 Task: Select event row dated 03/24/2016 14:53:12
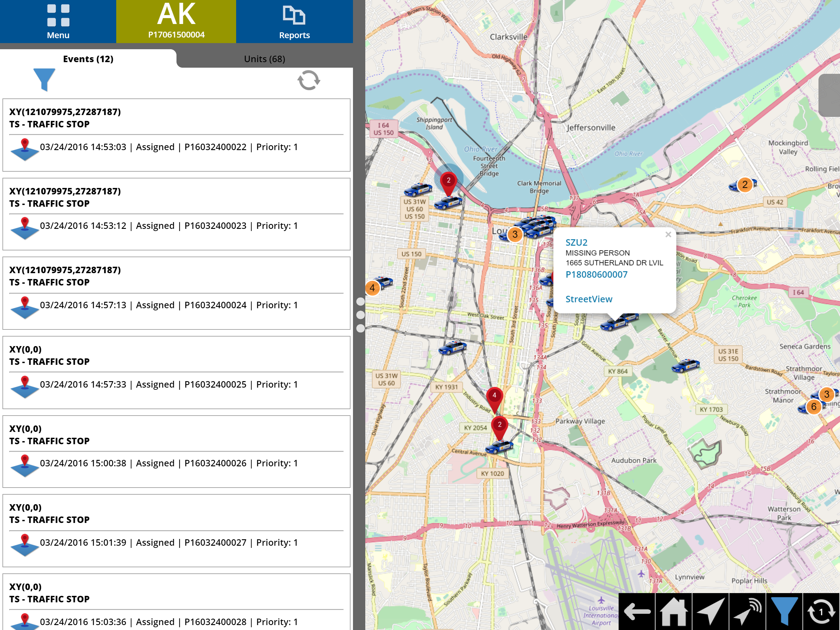(x=176, y=214)
